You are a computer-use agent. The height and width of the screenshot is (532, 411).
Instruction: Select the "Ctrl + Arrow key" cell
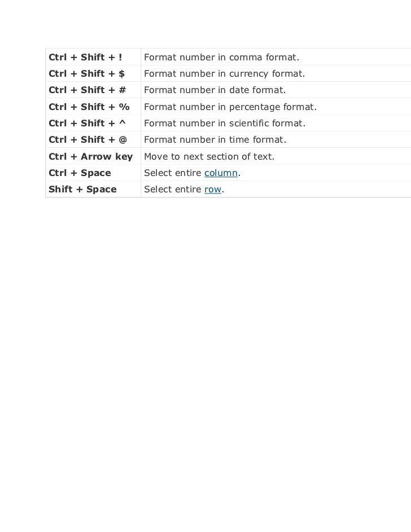click(x=93, y=156)
